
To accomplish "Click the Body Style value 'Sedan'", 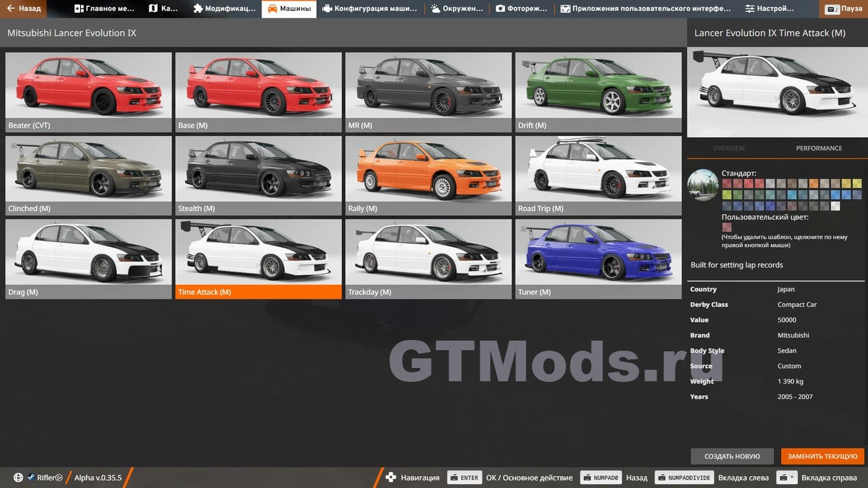I will 787,350.
